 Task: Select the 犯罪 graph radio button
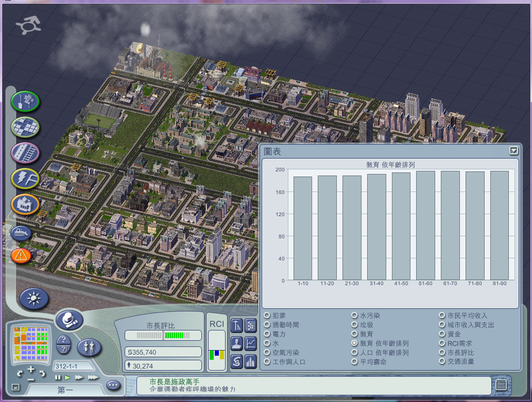tap(267, 316)
